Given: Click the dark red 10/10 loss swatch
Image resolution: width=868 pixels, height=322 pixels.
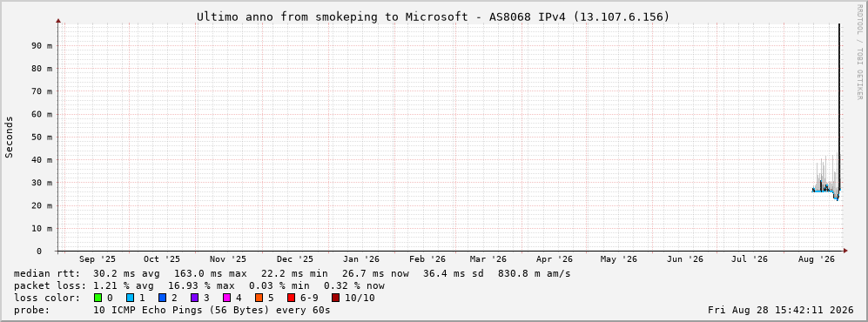Looking at the screenshot, I should tap(336, 299).
